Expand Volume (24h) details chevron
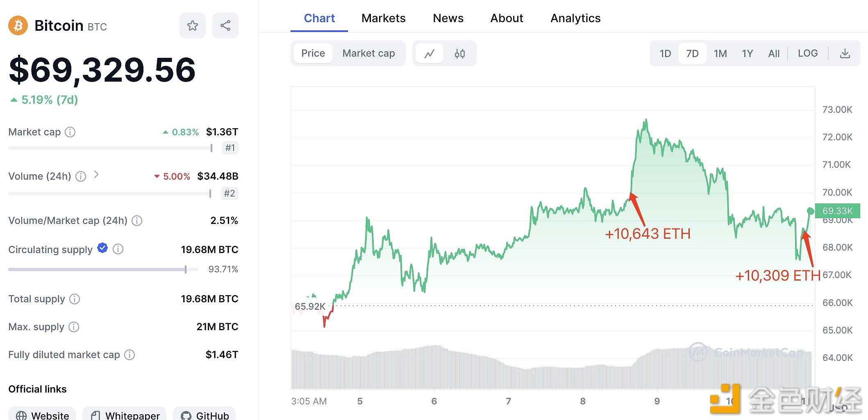 point(96,175)
